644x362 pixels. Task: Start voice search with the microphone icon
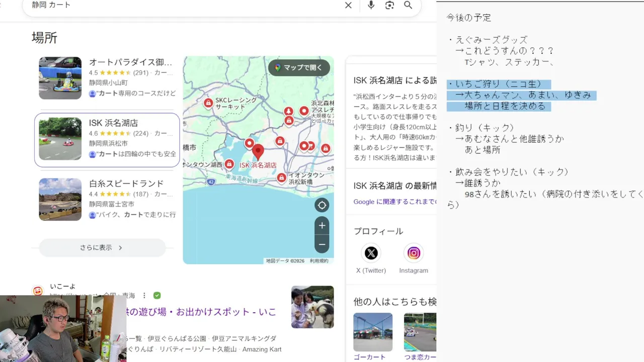tap(371, 5)
